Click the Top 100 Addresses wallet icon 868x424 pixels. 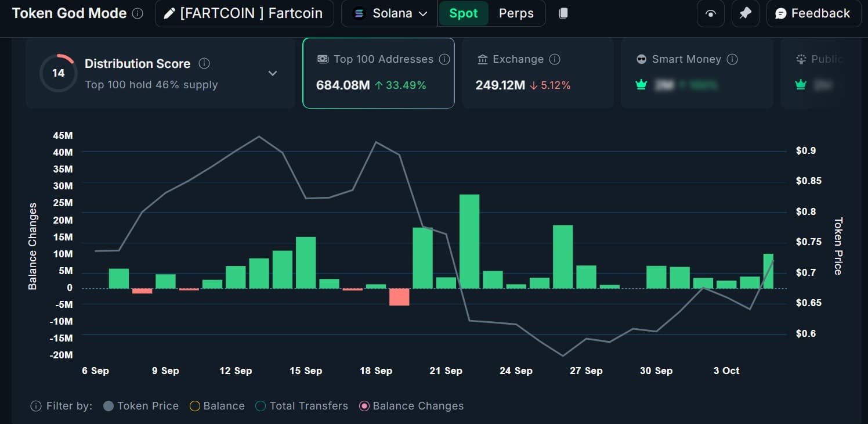pyautogui.click(x=323, y=59)
